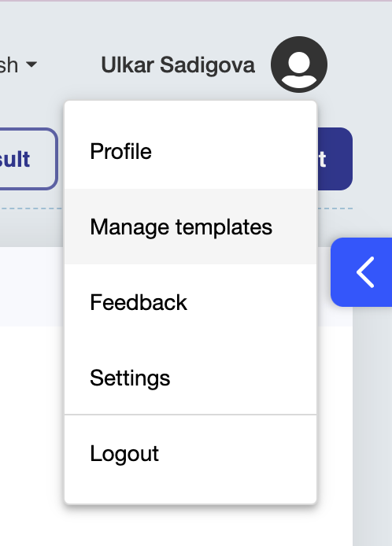Select Manage templates from the menu
Screen dimensions: 392x546
coord(190,227)
